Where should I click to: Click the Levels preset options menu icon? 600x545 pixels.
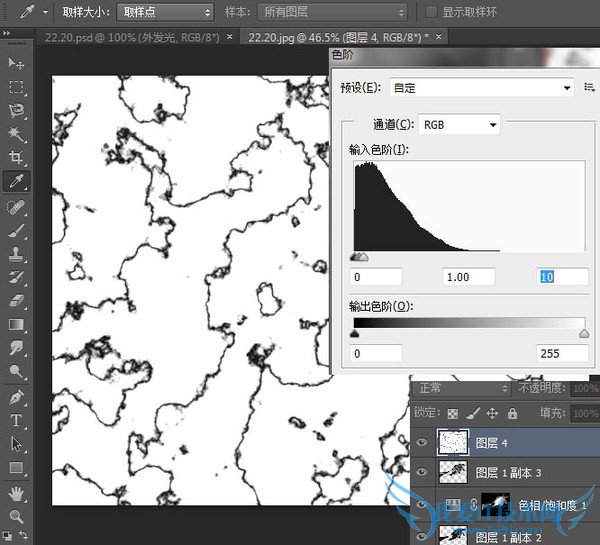[590, 88]
